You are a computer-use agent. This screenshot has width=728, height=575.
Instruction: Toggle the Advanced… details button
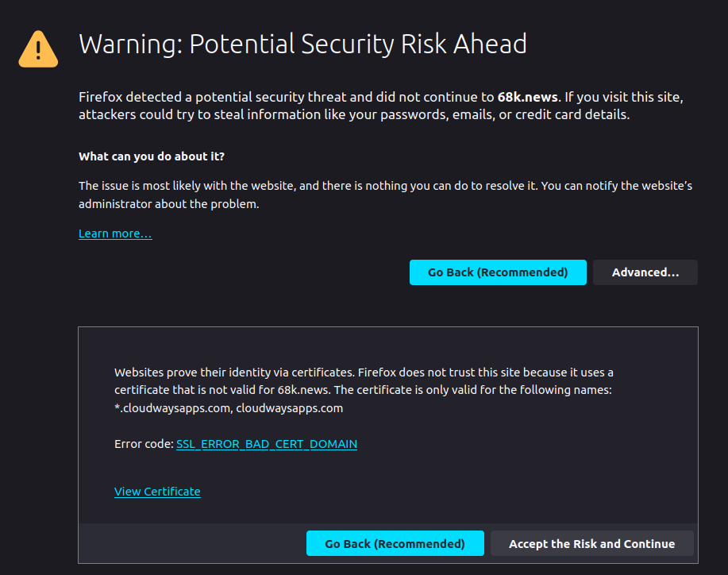click(x=645, y=272)
